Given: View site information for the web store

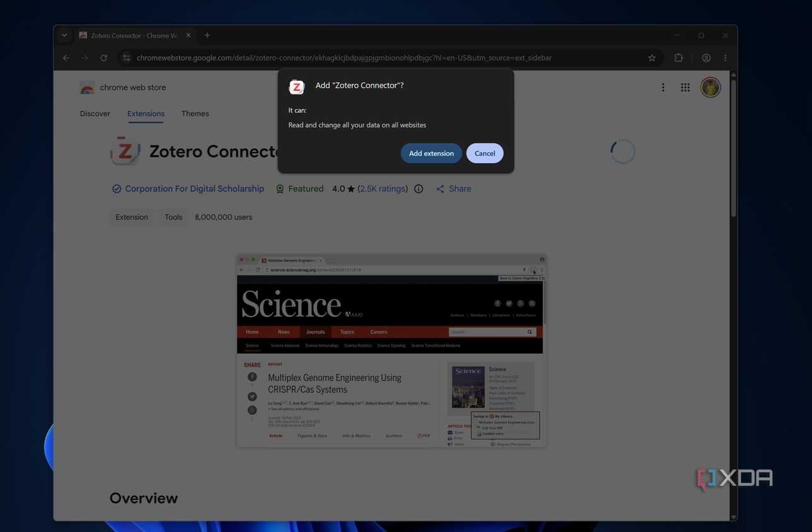Looking at the screenshot, I should 126,58.
